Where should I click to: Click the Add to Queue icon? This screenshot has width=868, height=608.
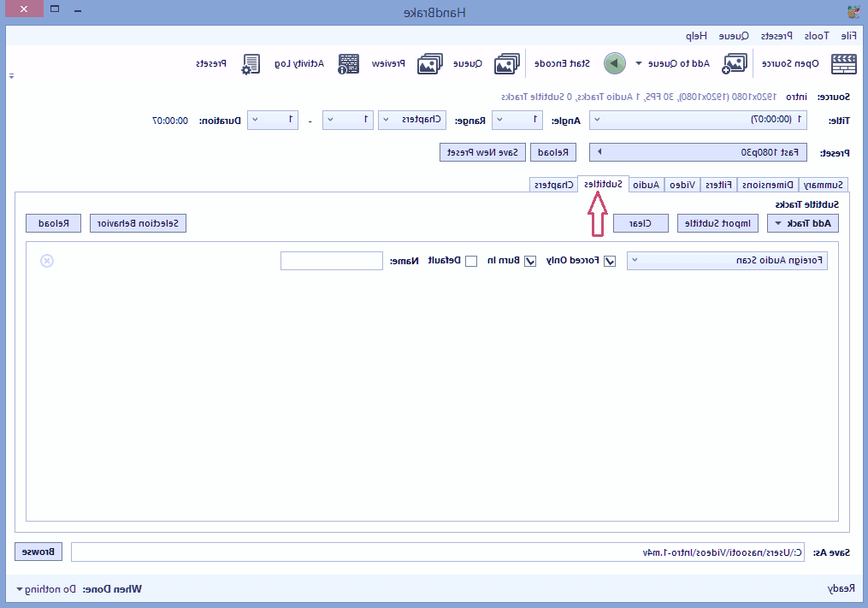(735, 63)
